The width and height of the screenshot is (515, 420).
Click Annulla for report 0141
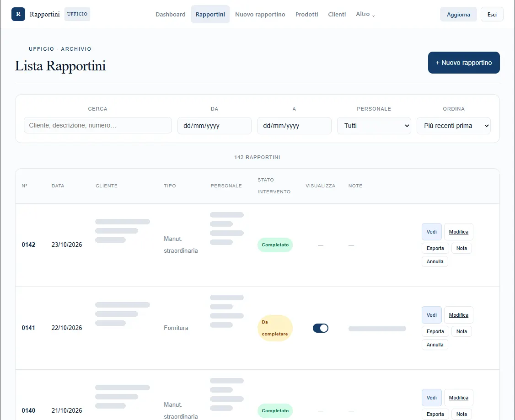435,345
